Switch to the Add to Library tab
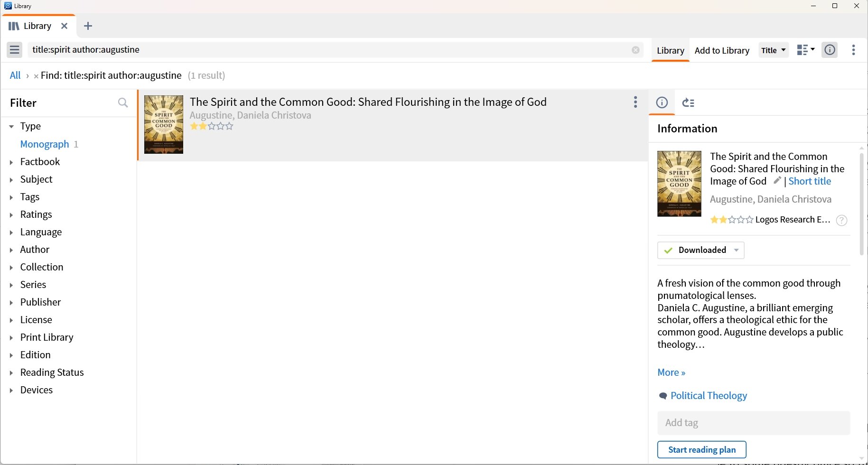Screen dimensions: 868x465 coord(722,50)
